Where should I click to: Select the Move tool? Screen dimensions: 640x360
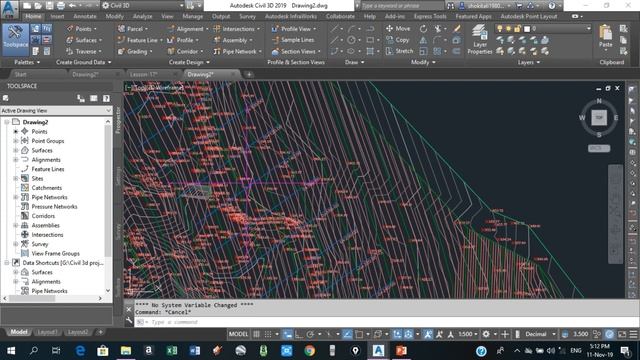[x=398, y=29]
